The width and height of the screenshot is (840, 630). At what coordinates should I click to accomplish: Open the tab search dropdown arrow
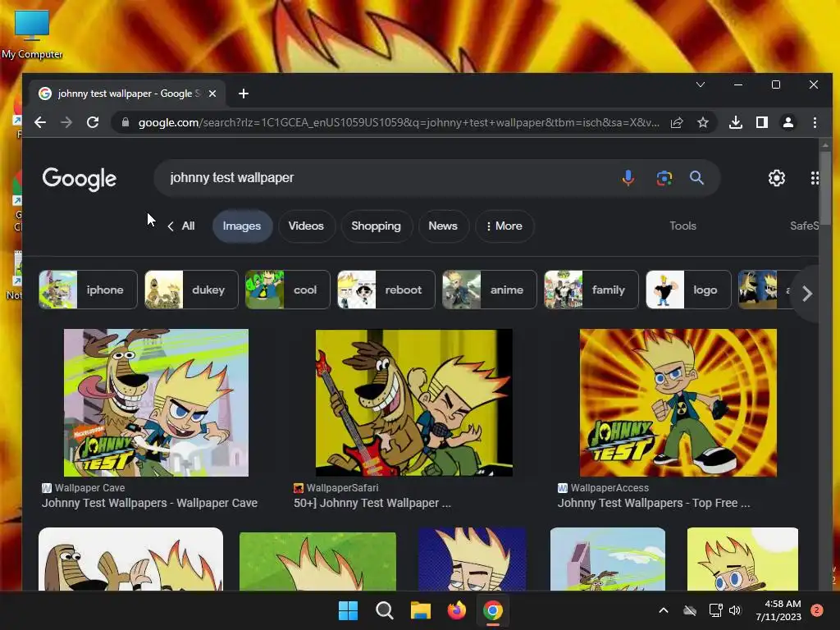point(701,84)
